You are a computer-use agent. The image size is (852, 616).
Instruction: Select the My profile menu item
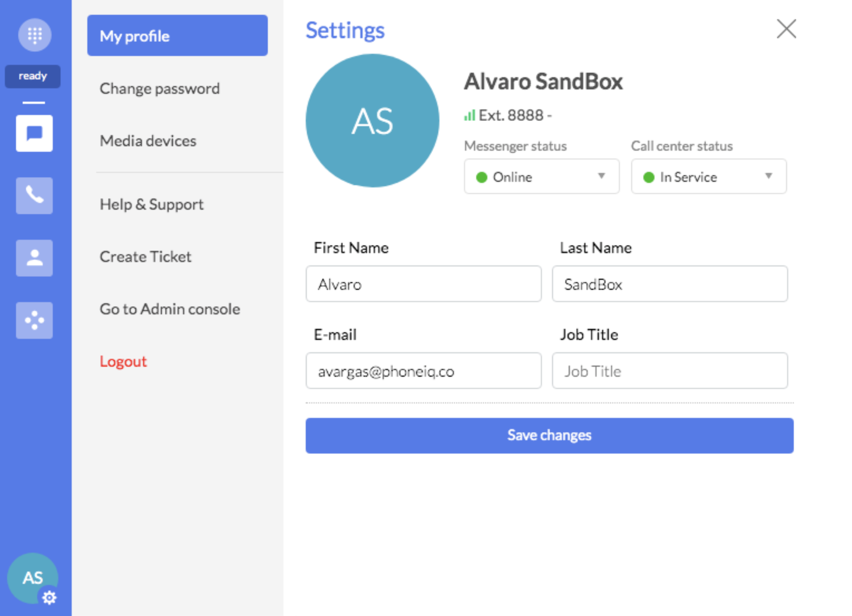(177, 35)
